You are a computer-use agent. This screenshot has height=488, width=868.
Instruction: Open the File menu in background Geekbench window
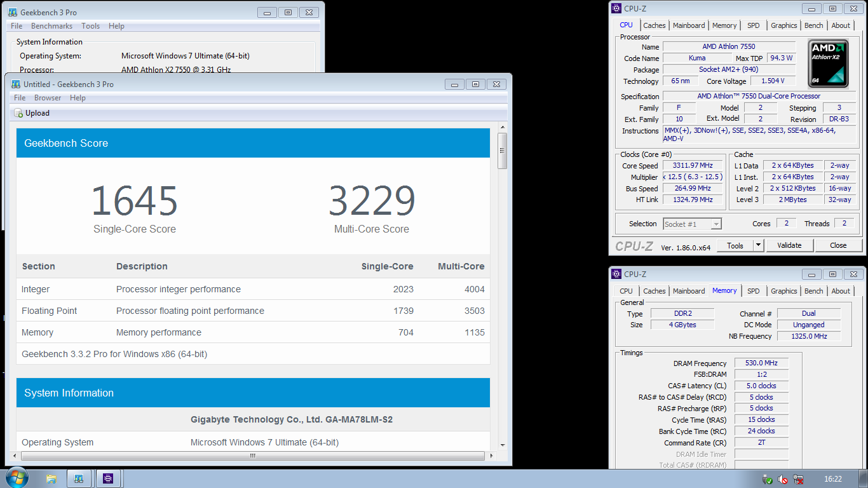click(x=17, y=26)
